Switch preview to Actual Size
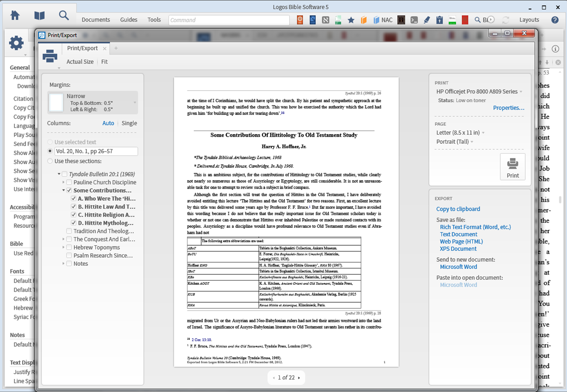567x392 pixels. pyautogui.click(x=80, y=62)
